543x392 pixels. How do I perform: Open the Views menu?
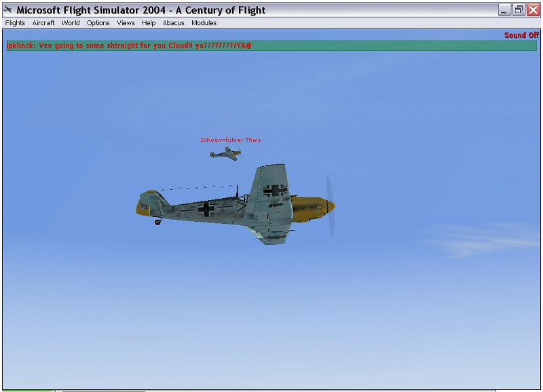click(126, 23)
